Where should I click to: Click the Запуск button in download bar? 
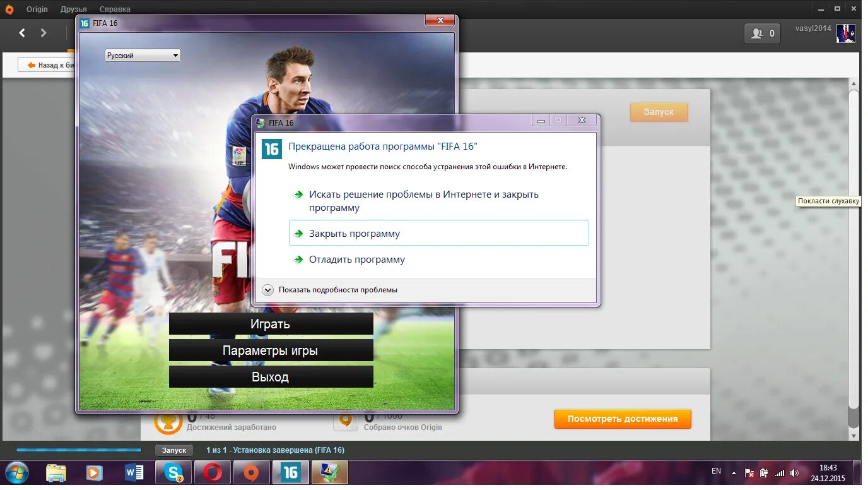174,450
